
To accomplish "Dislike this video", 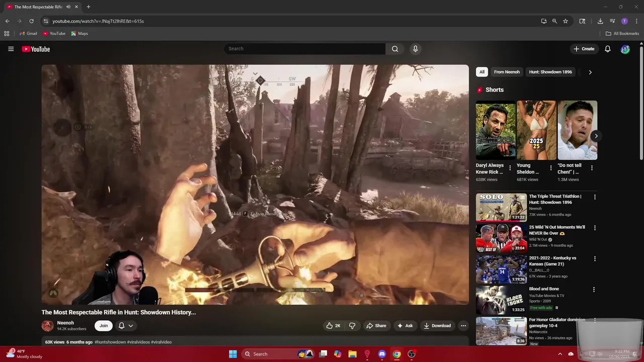I will 352,326.
